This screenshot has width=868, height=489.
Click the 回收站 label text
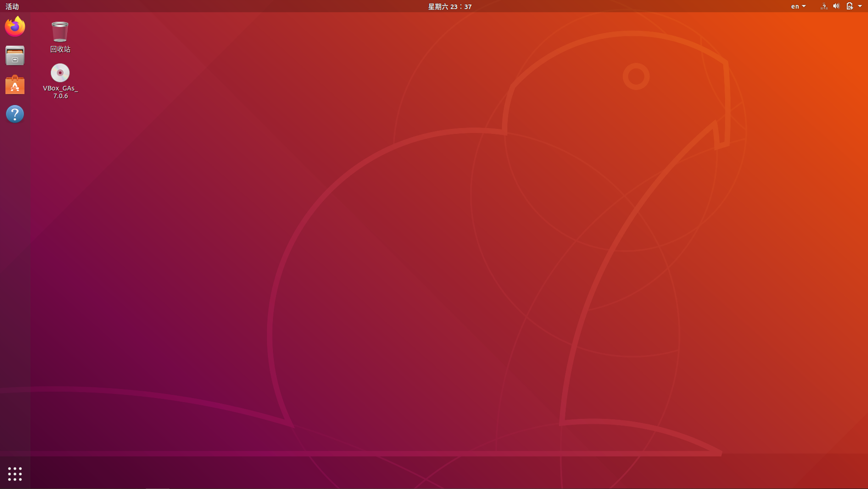coord(60,49)
